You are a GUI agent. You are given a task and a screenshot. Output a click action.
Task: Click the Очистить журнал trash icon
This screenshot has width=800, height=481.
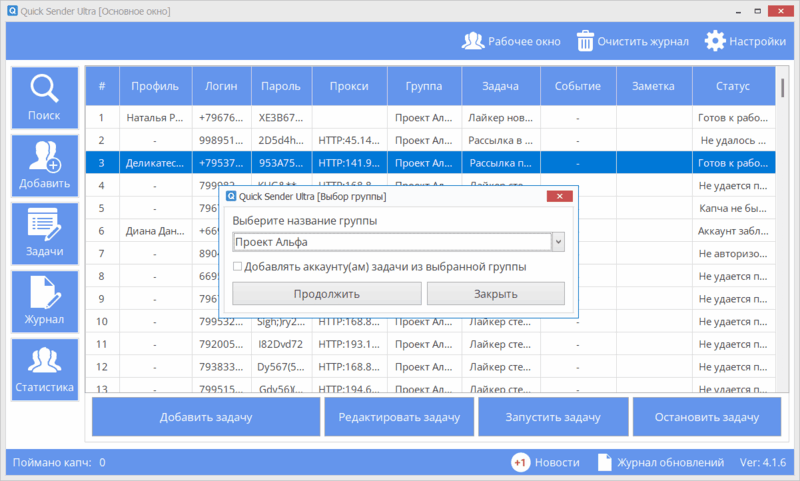(583, 42)
